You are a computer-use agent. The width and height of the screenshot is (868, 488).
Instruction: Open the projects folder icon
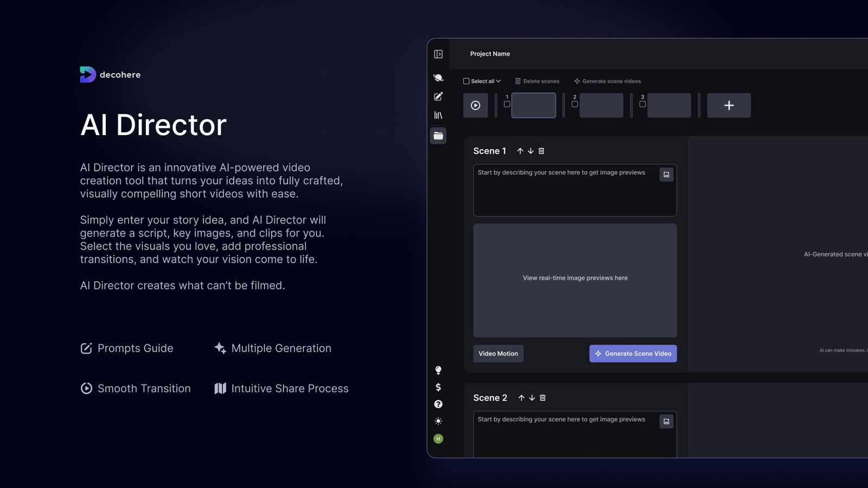[x=438, y=136]
